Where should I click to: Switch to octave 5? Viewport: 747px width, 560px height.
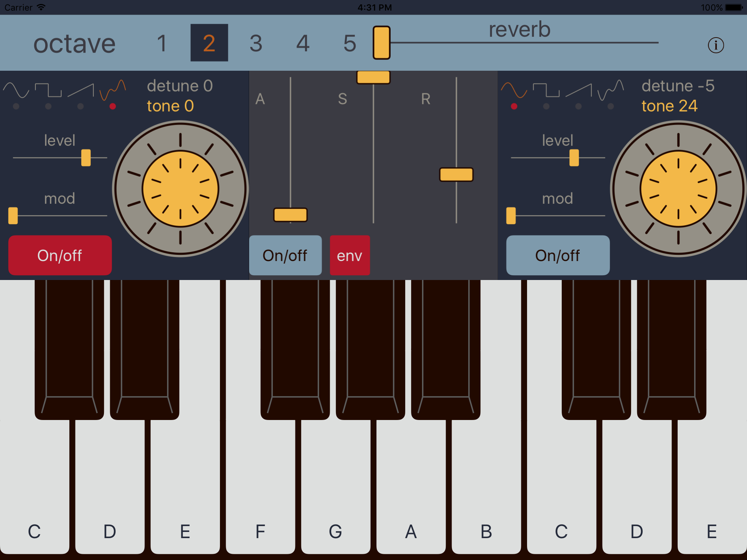(x=350, y=43)
